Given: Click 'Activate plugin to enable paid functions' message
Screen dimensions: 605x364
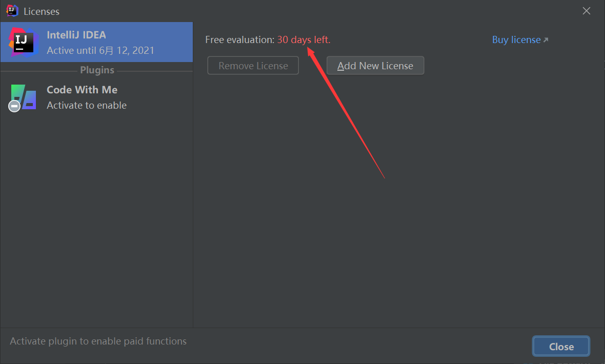Looking at the screenshot, I should pos(98,341).
